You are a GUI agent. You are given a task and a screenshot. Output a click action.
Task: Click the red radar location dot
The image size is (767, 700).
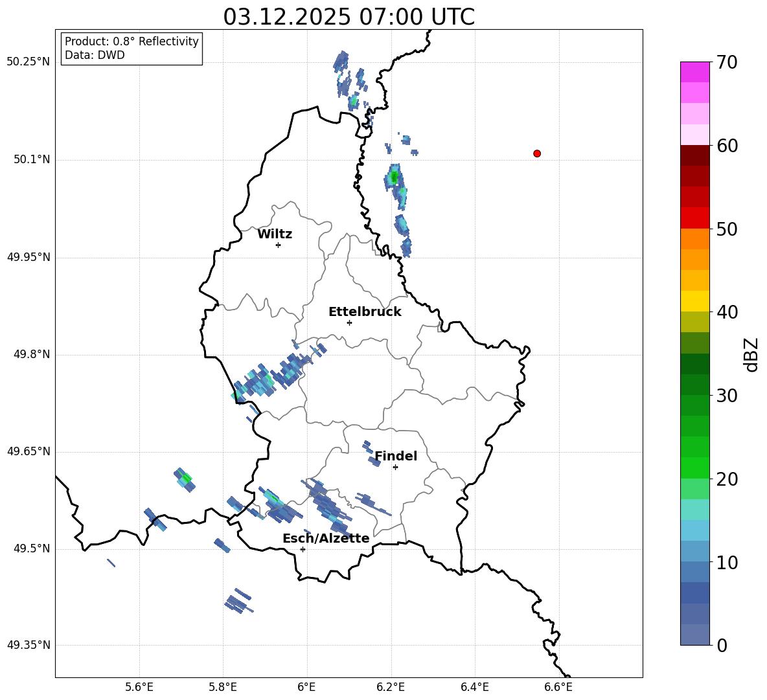click(x=537, y=153)
